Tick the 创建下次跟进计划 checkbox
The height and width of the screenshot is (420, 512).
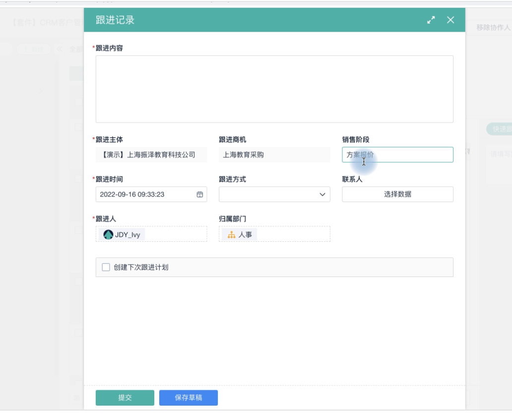coord(106,267)
